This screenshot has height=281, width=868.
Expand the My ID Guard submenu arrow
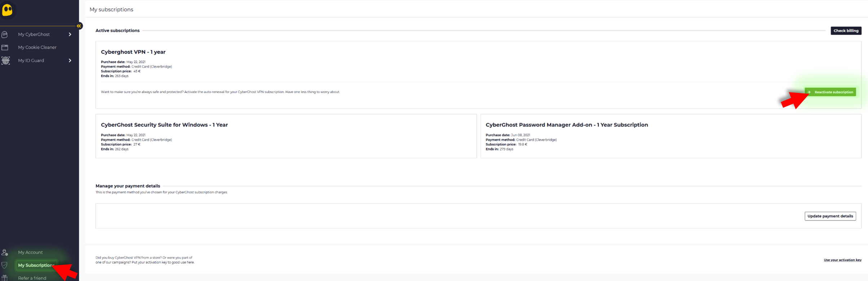pos(70,60)
